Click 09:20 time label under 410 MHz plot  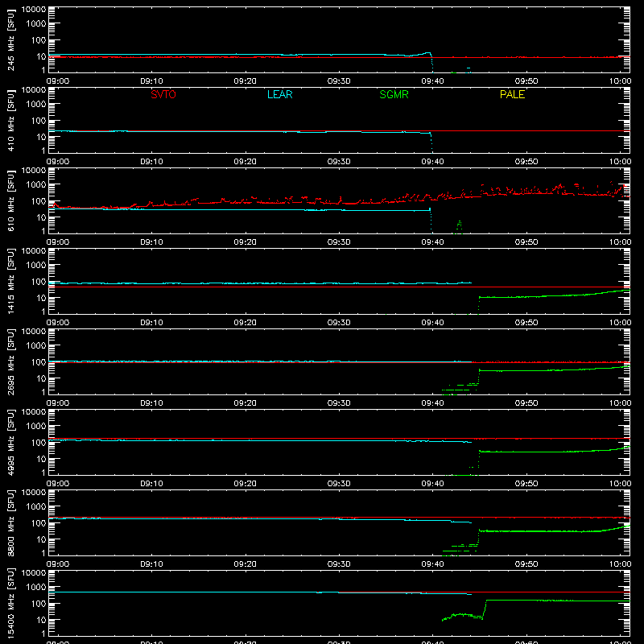pyautogui.click(x=245, y=162)
